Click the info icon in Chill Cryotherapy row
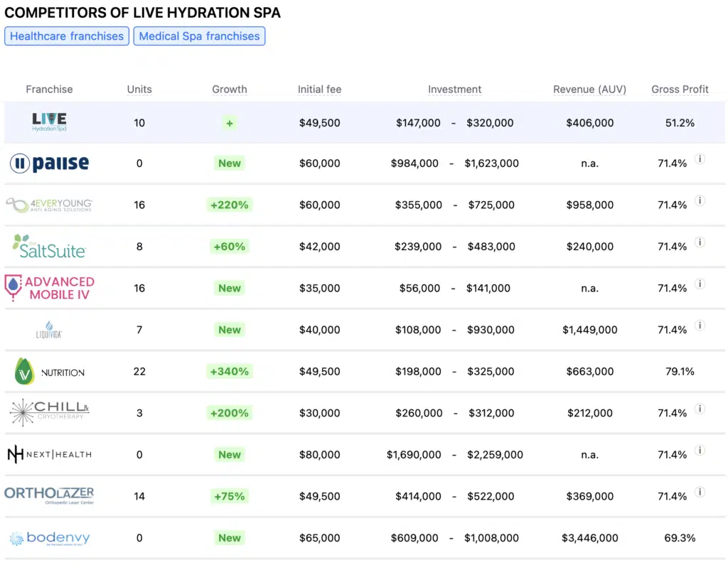 point(700,409)
